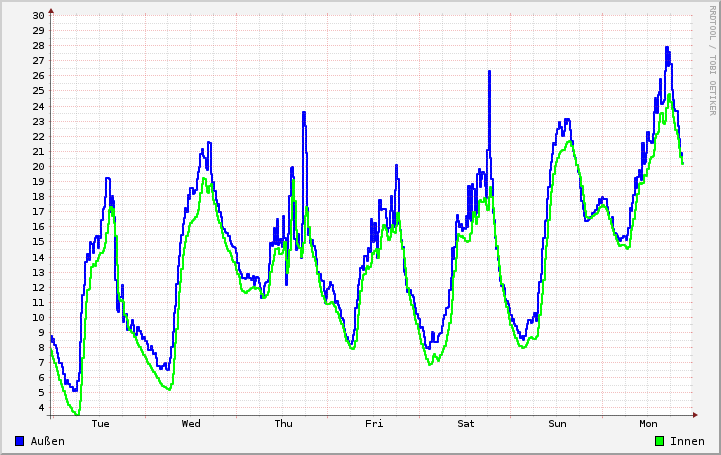Select the Fri day label
This screenshot has width=721, height=455.
pos(374,424)
